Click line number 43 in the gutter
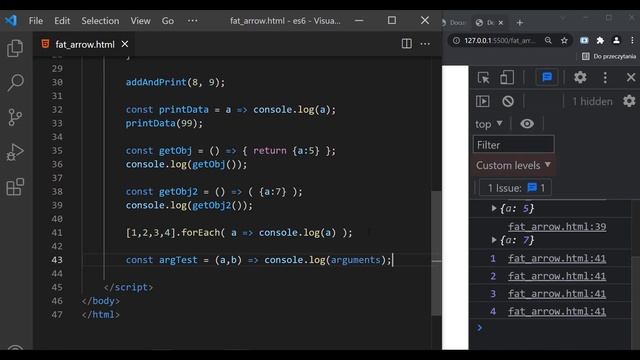The image size is (640, 360). (57, 260)
